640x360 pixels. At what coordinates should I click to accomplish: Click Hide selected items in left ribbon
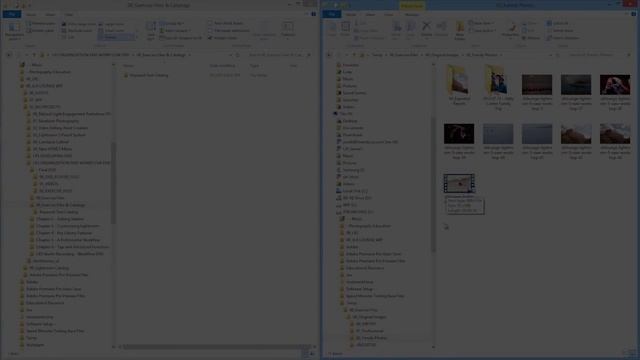(x=264, y=31)
